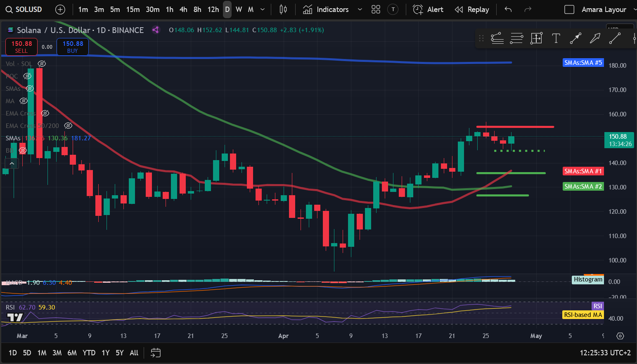637x364 pixels.
Task: Open the Go to date calendar icon
Action: (x=155, y=353)
